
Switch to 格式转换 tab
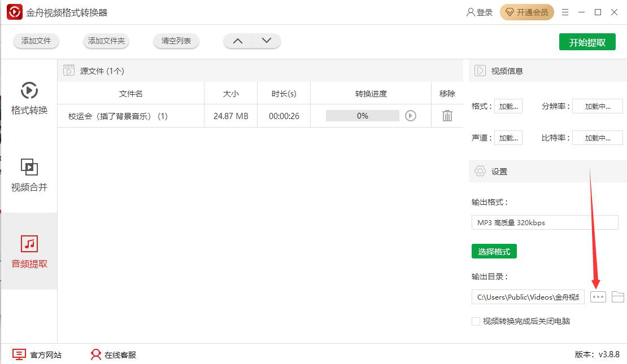[29, 98]
